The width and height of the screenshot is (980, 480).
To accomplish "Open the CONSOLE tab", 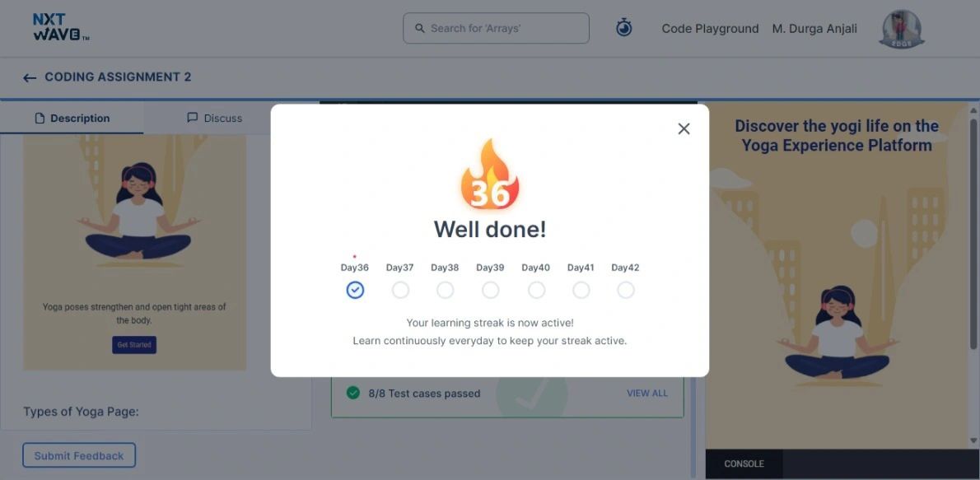I will click(744, 464).
